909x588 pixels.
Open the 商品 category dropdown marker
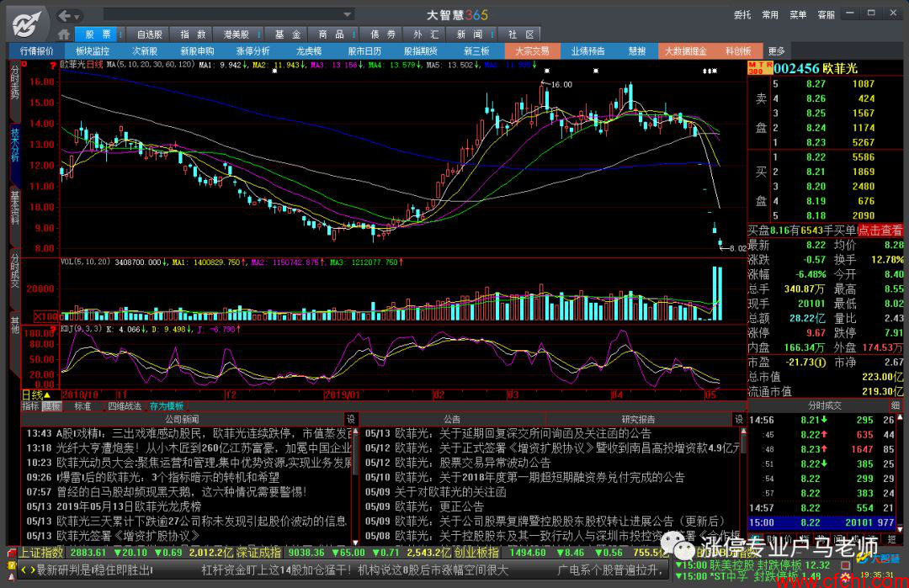(x=353, y=34)
